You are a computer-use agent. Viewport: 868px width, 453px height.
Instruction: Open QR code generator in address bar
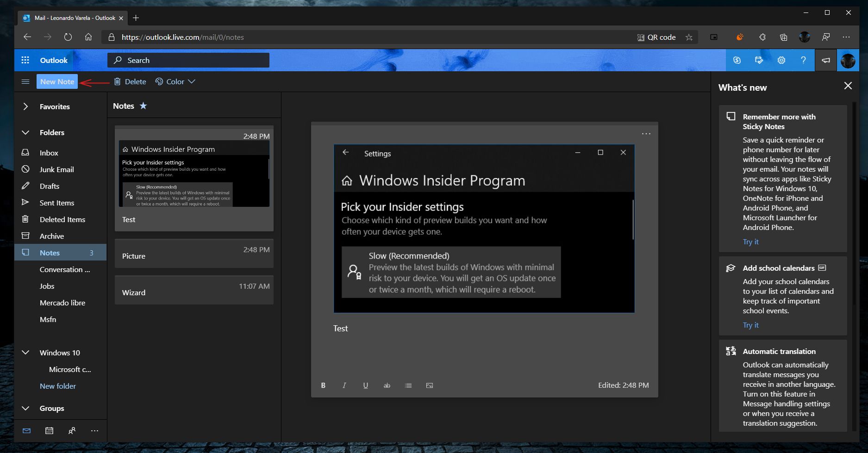coord(656,37)
